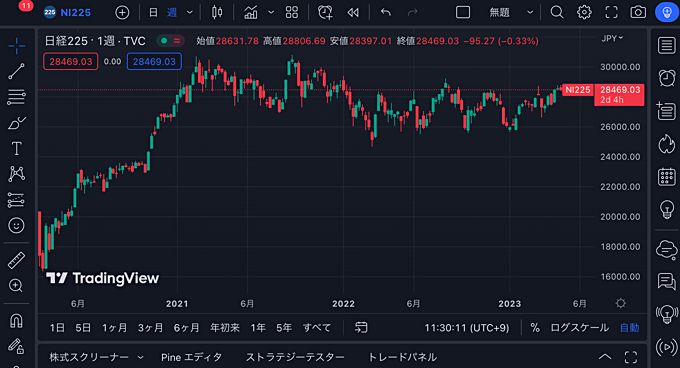680x368 pixels.
Task: Toggle magnet mode for drawings
Action: [x=16, y=321]
